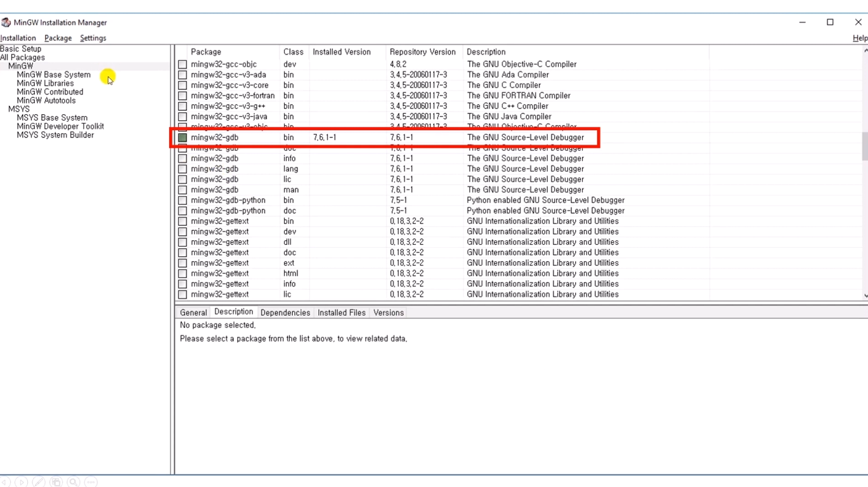Open the Settings menu
The image size is (868, 487).
point(93,38)
